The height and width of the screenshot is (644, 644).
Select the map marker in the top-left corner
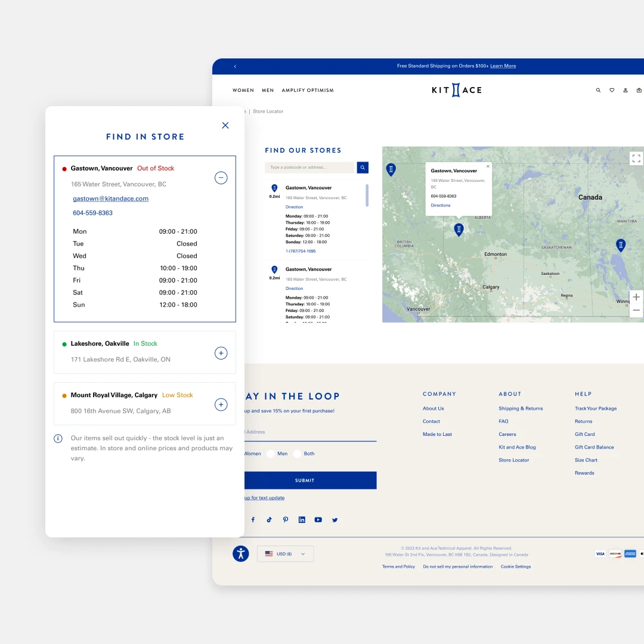click(x=391, y=169)
